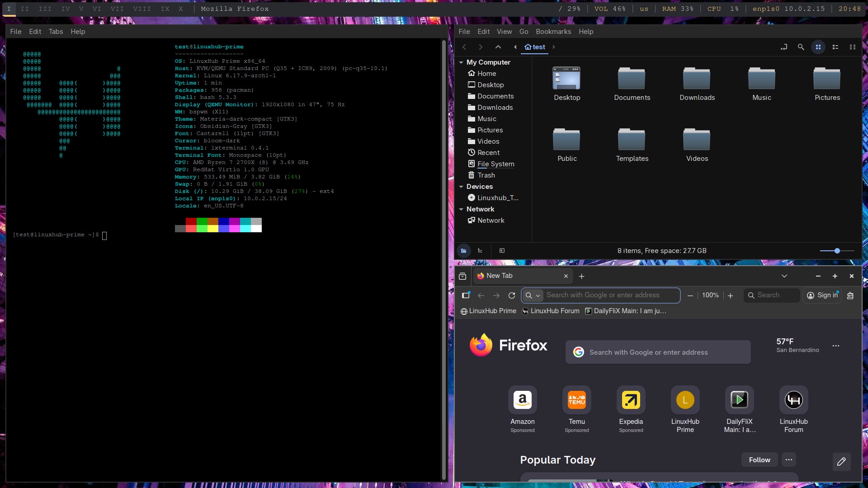Collapse the My Computer section
The image size is (868, 488).
461,62
